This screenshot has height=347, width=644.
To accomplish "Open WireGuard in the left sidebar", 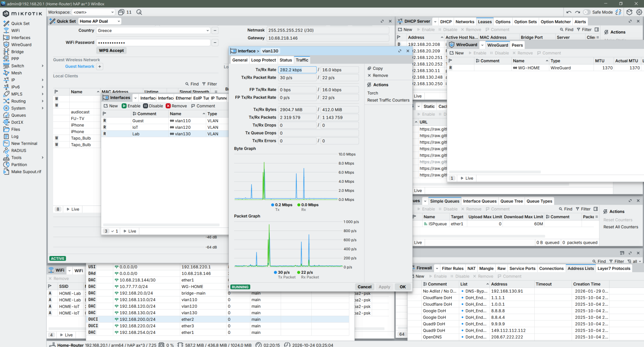I will [21, 45].
